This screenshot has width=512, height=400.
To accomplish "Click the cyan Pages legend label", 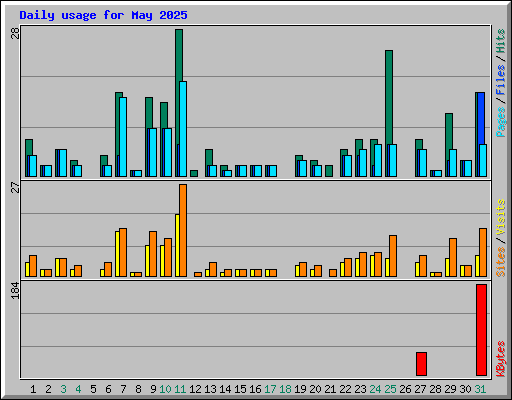I will point(500,122).
